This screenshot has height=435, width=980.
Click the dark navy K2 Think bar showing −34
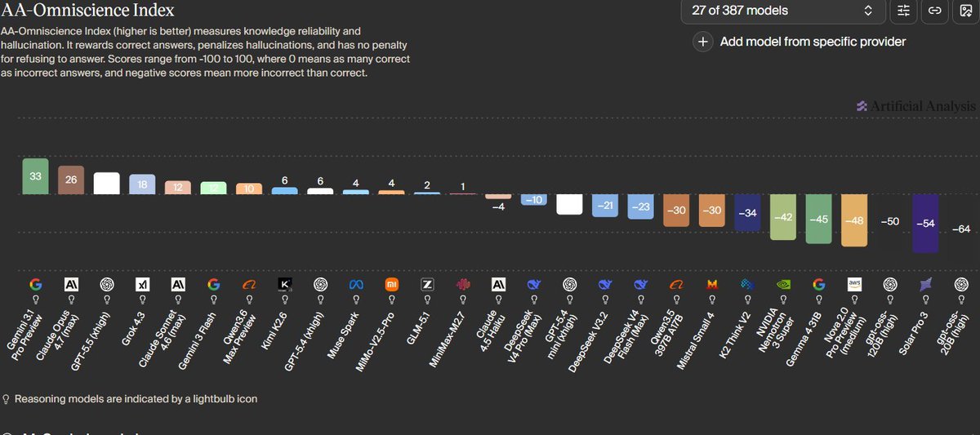[747, 212]
